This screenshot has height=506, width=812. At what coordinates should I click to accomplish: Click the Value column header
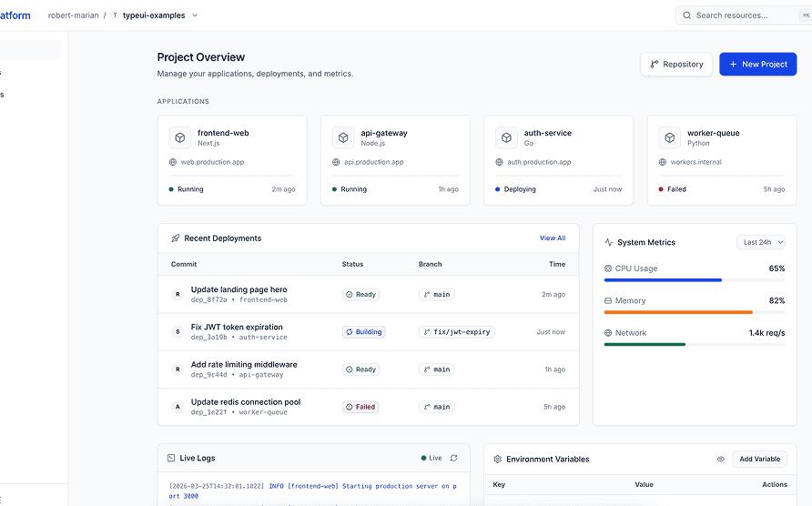[x=645, y=485]
